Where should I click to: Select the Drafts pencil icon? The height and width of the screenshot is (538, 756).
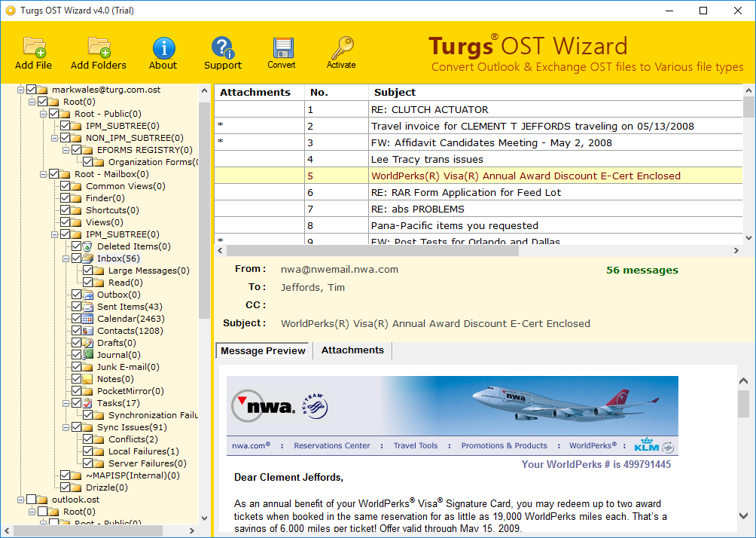(88, 343)
